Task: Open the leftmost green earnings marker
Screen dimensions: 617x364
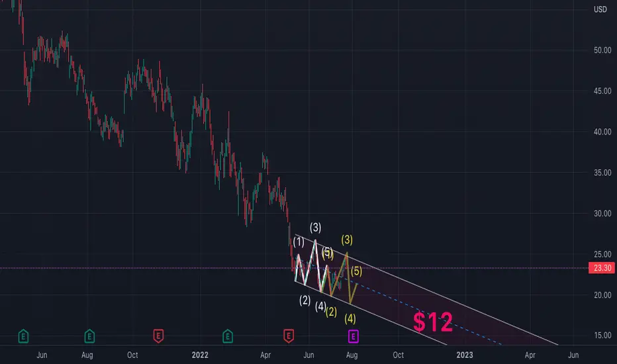Action: click(x=23, y=336)
